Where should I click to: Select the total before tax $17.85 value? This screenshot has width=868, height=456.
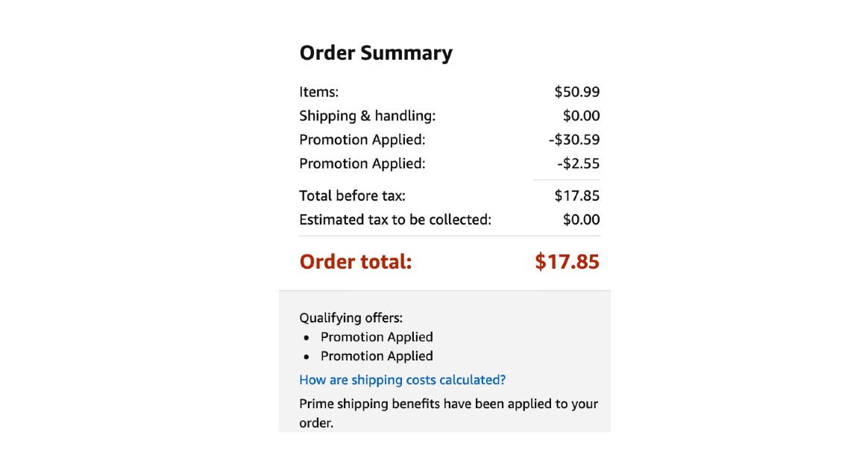click(x=576, y=196)
